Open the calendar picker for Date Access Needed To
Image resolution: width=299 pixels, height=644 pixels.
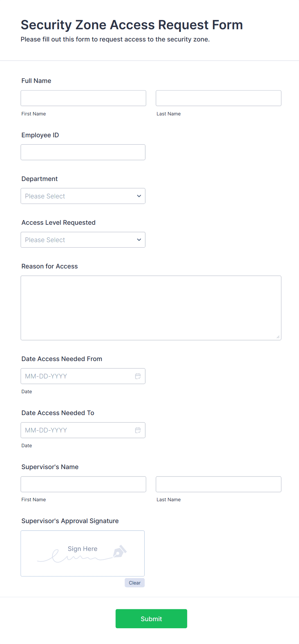click(138, 430)
